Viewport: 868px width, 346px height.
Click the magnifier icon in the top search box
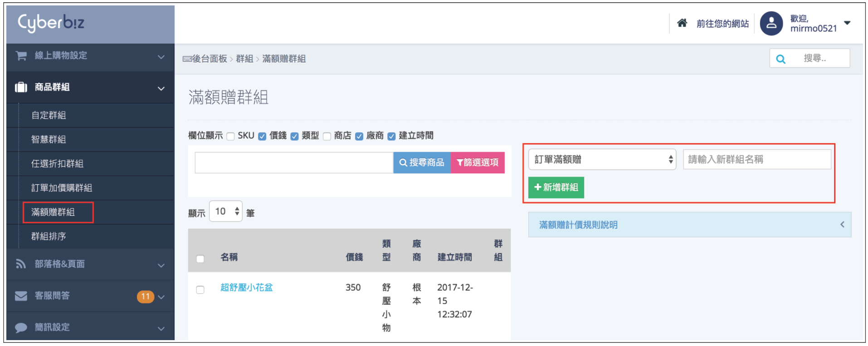click(780, 59)
